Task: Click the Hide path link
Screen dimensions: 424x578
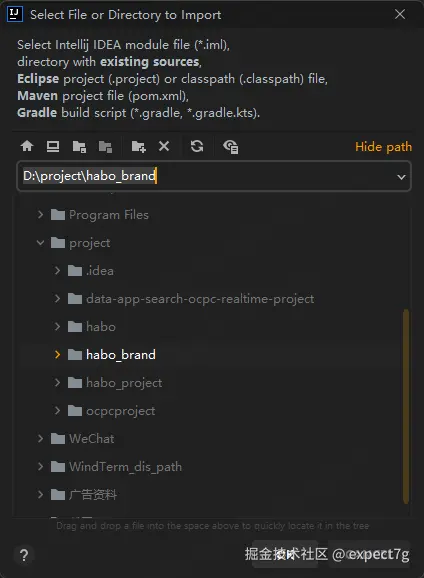Action: (383, 147)
